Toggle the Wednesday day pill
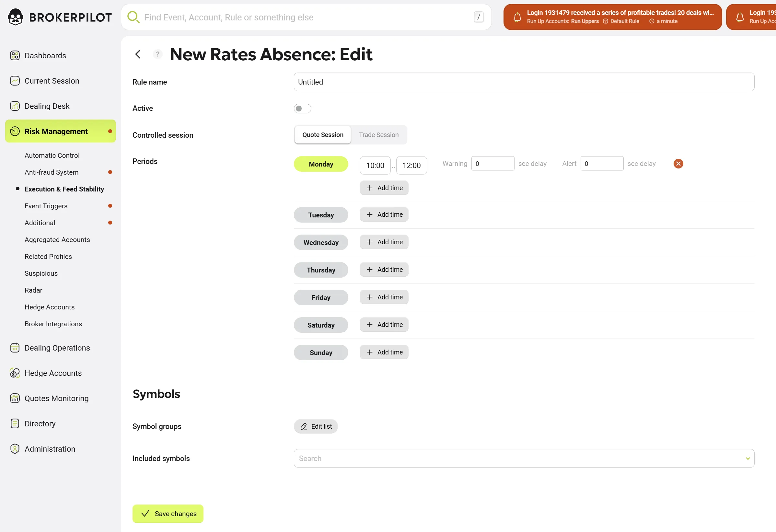This screenshot has height=532, width=776. (x=320, y=242)
